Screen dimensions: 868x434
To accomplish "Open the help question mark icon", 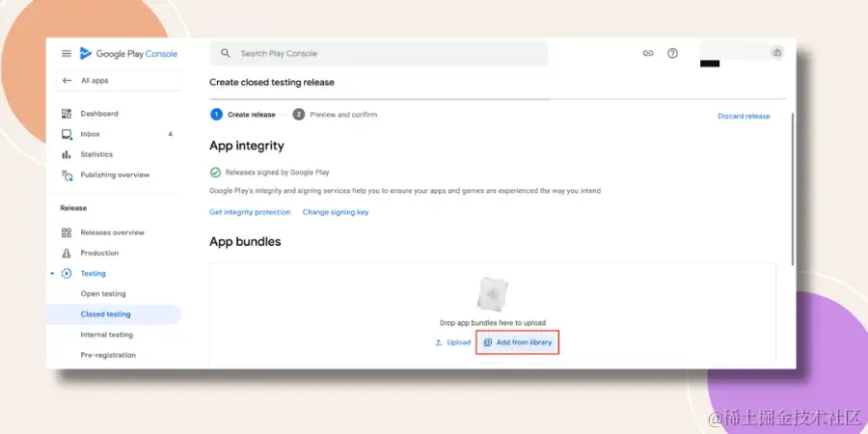I will (x=672, y=54).
